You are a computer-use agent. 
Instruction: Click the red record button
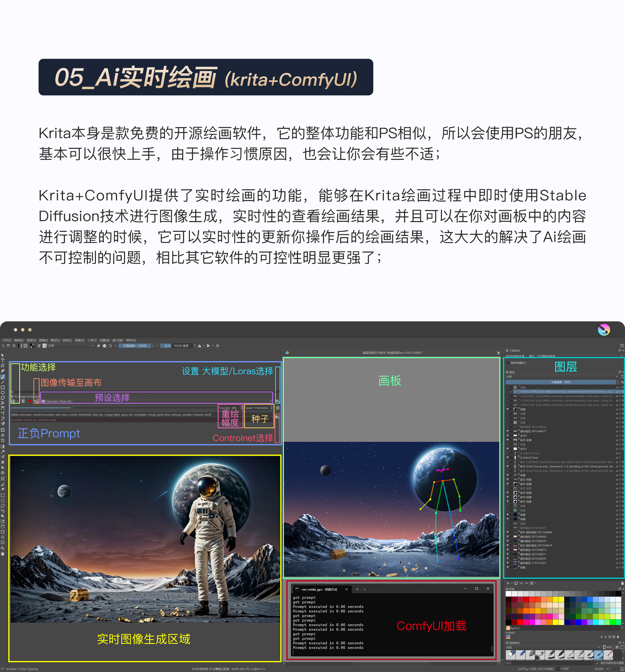(x=30, y=401)
